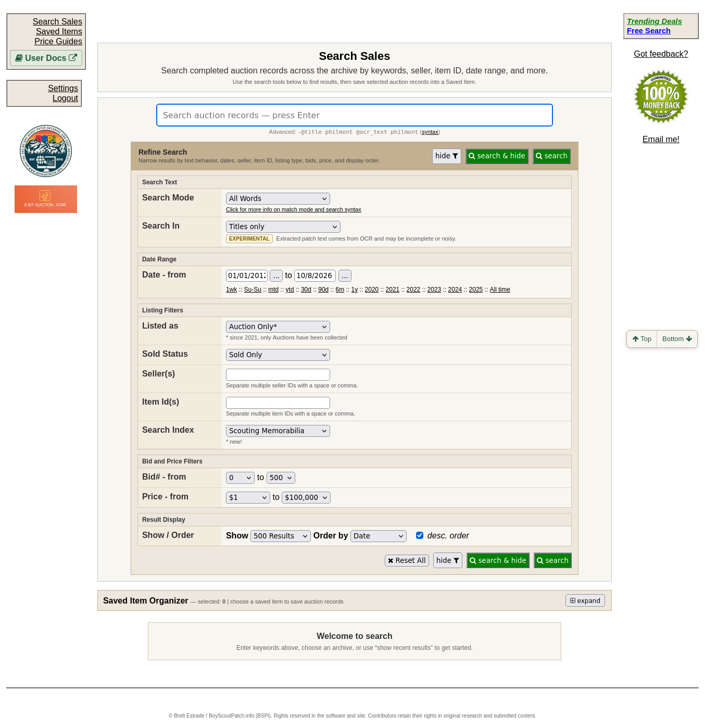705x728 pixels.
Task: Open Search Mode dropdown
Action: click(x=278, y=198)
